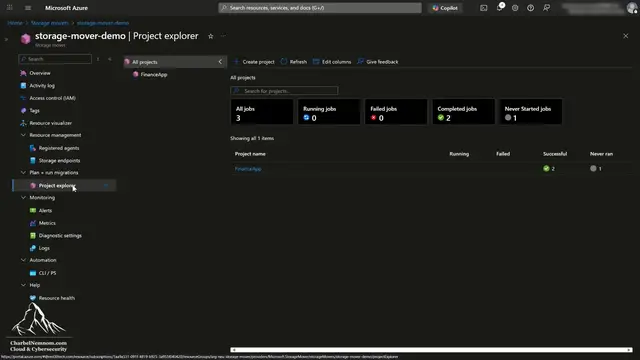
Task: Collapse the sidebar menu with the chevron
Action: click(x=110, y=59)
